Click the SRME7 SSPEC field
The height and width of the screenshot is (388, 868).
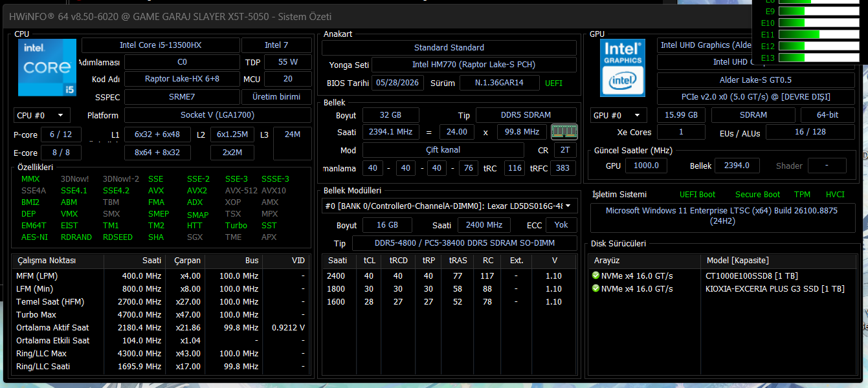pyautogui.click(x=182, y=97)
